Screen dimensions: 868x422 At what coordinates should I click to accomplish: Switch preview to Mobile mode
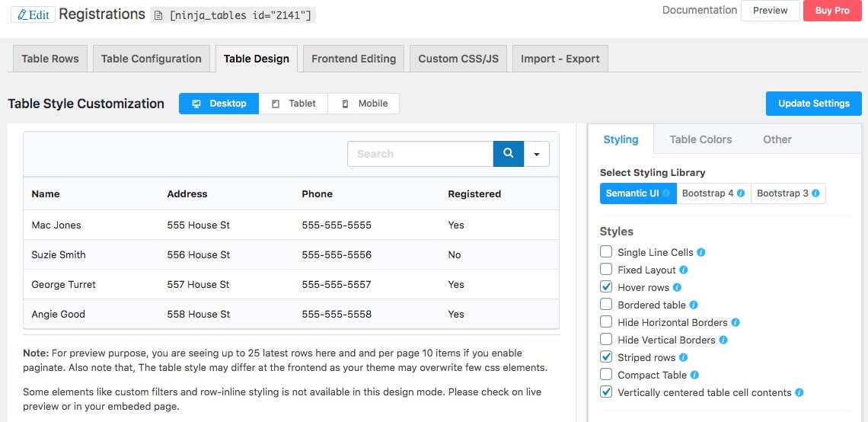364,104
